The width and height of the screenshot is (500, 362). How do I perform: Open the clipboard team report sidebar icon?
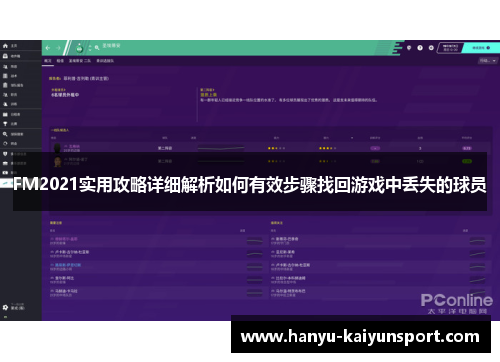(5, 85)
